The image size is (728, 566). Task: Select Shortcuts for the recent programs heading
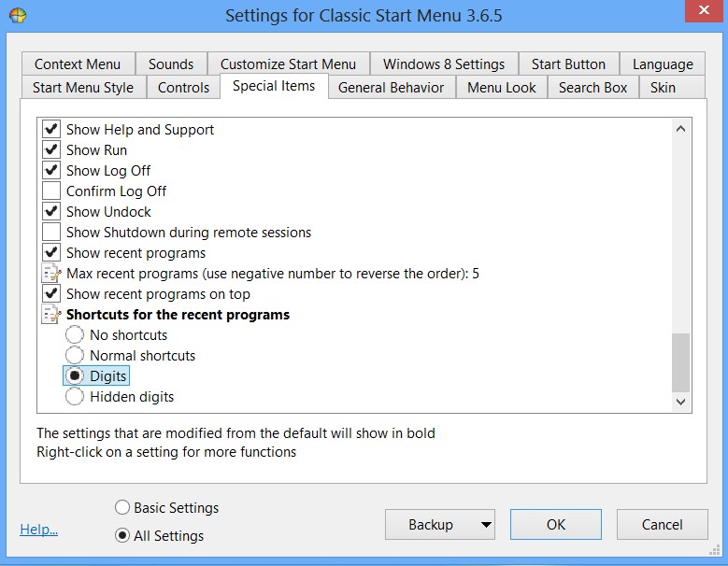click(x=178, y=315)
